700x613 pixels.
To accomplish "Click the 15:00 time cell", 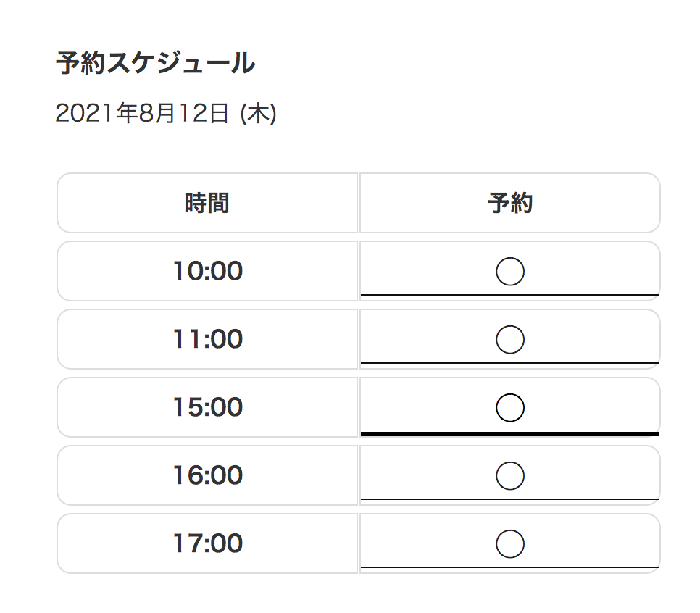I will click(207, 408).
